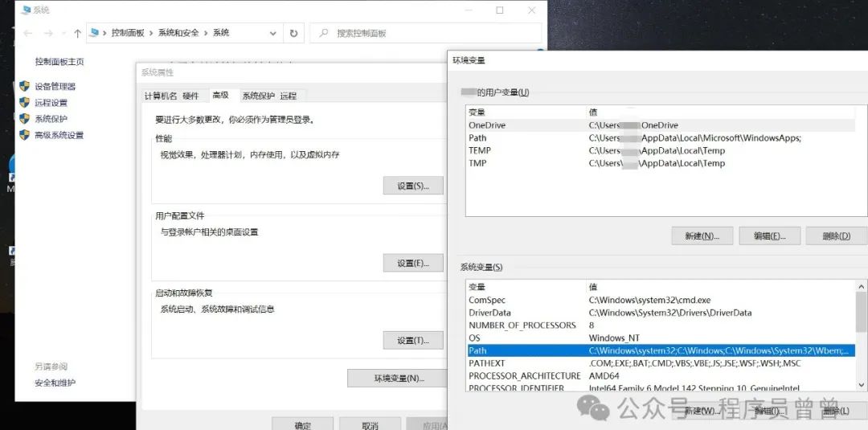Click the search magnifier icon
This screenshot has height=430, width=868.
pos(323,33)
